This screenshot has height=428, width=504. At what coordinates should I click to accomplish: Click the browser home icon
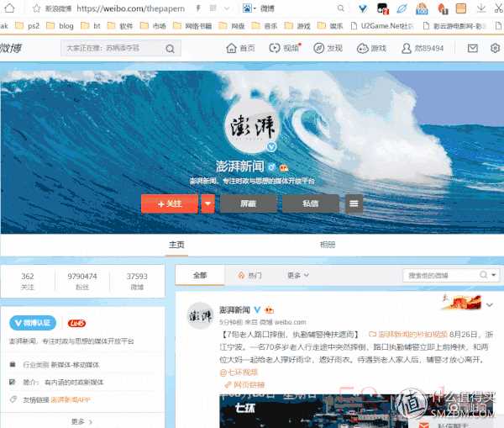(x=9, y=8)
